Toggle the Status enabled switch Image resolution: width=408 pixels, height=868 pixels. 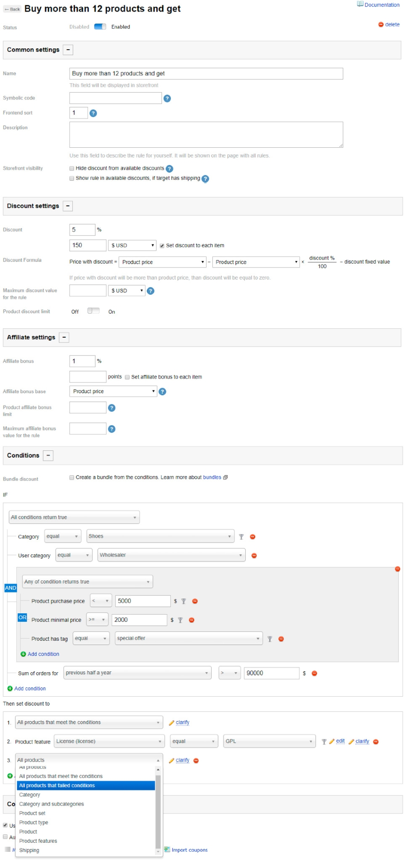[x=100, y=27]
